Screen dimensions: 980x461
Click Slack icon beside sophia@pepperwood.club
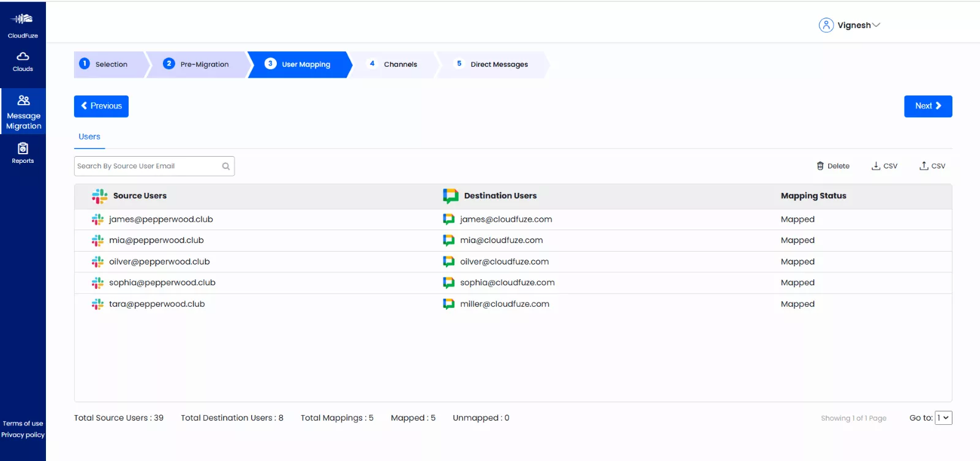[x=97, y=283]
